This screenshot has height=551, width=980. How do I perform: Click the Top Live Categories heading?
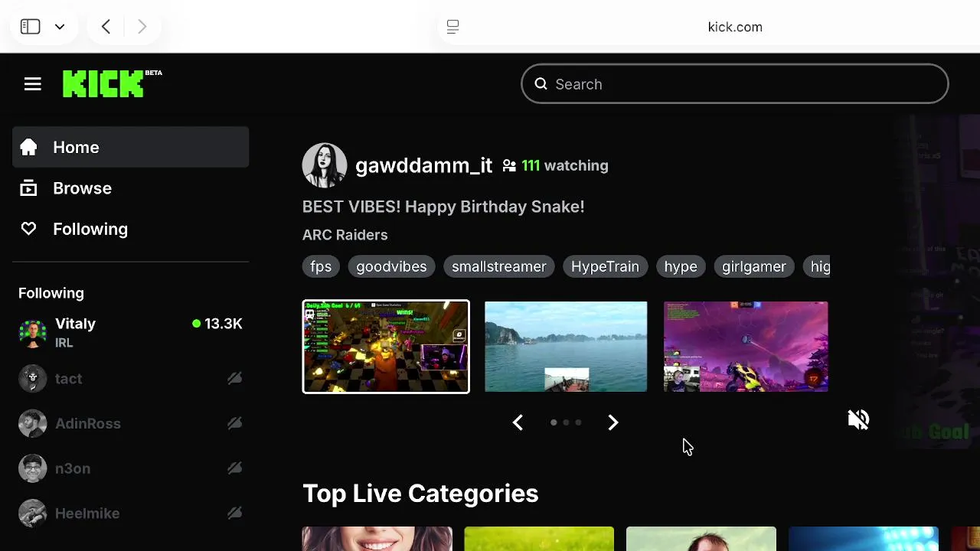point(420,494)
